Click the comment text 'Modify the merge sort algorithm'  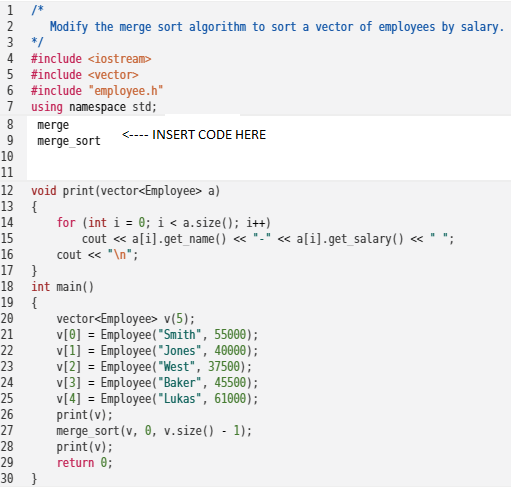[x=148, y=27]
